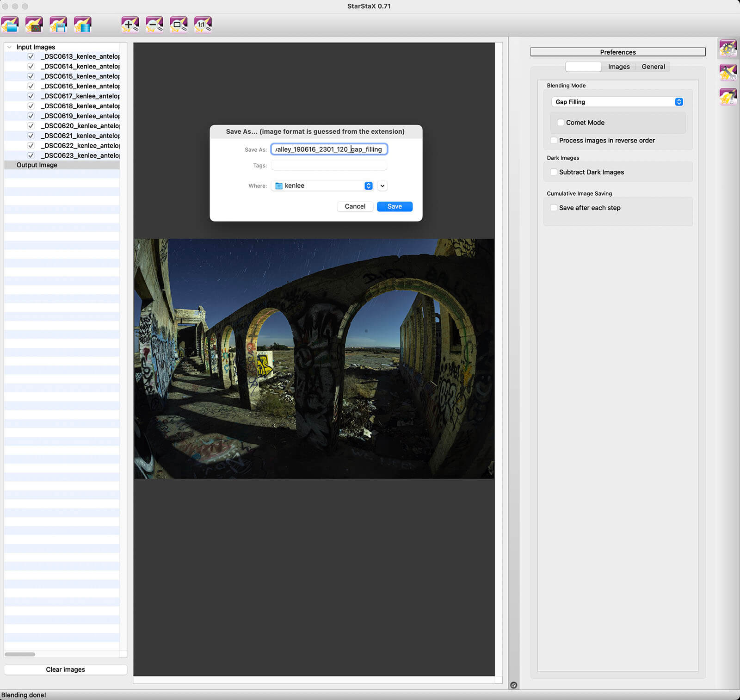Viewport: 740px width, 700px height.
Task: Enable the Comet Mode checkbox
Action: (561, 123)
